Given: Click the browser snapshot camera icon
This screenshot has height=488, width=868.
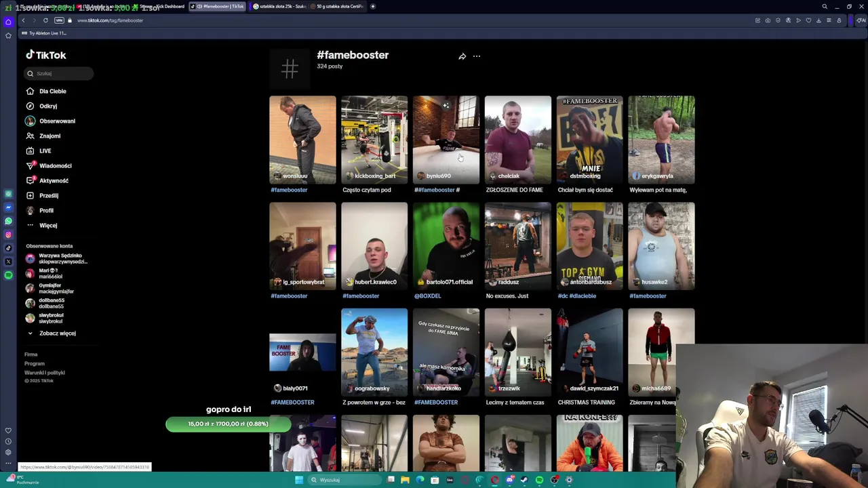Looking at the screenshot, I should coord(768,20).
